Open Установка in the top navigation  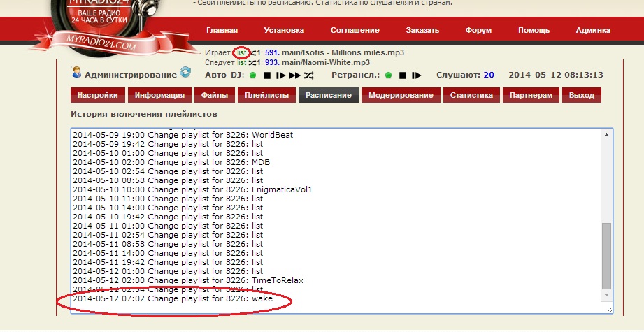coord(284,30)
